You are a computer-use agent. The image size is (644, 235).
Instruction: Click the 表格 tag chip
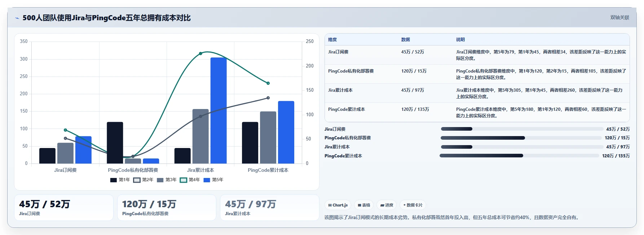(x=364, y=205)
